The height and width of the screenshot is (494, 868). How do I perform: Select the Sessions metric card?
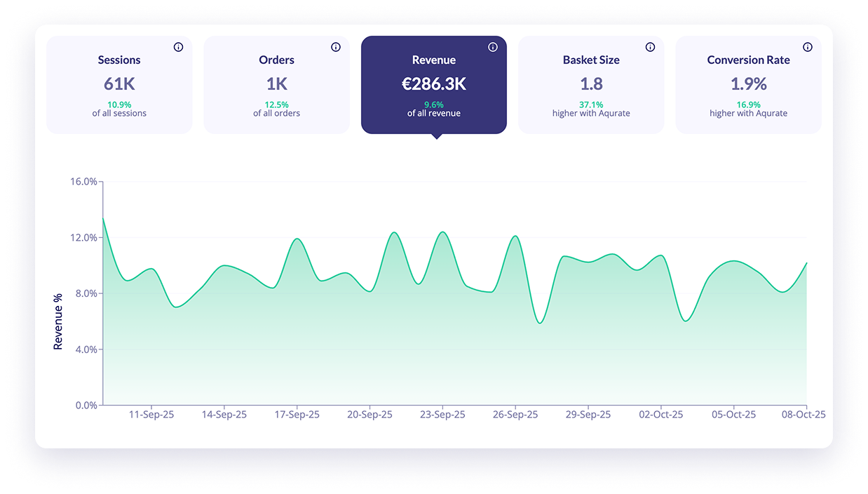click(x=119, y=84)
